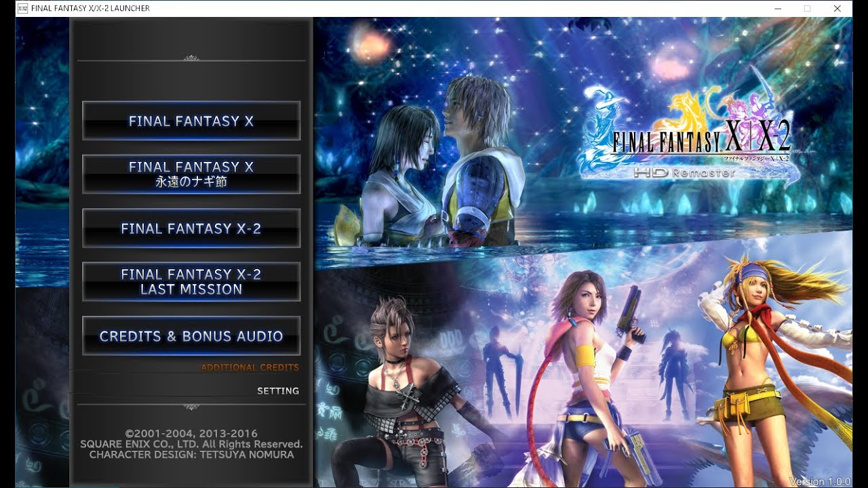This screenshot has height=488, width=868.
Task: Click the window title bar text
Action: (90, 8)
